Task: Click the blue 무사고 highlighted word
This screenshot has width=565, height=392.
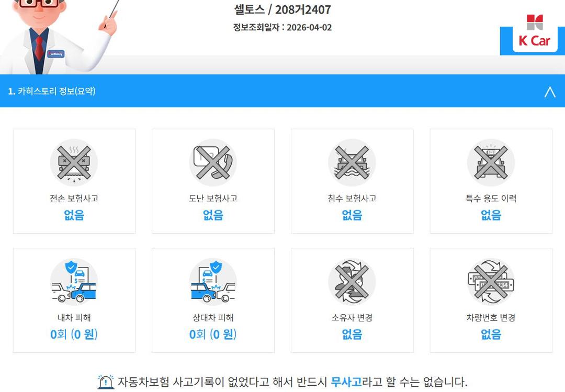Action: (x=346, y=382)
